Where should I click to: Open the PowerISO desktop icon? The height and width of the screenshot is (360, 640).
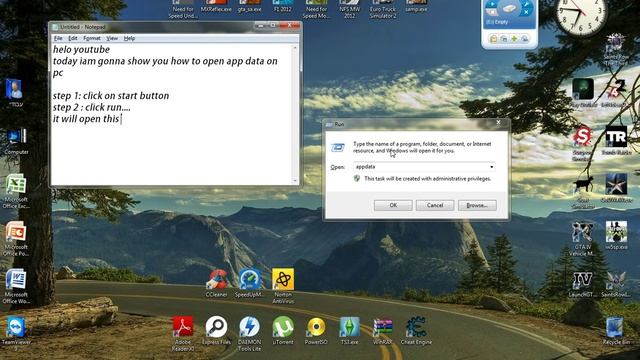pyautogui.click(x=316, y=330)
